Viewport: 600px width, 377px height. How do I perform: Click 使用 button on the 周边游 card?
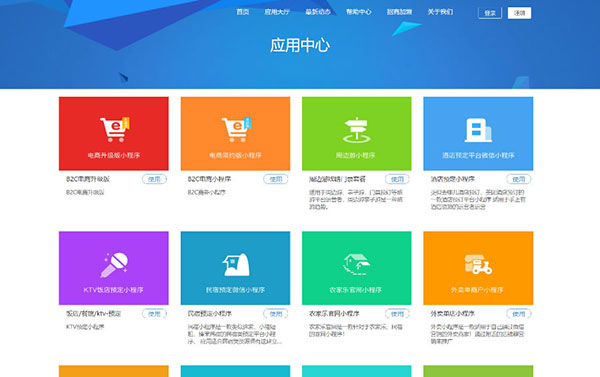click(x=398, y=179)
